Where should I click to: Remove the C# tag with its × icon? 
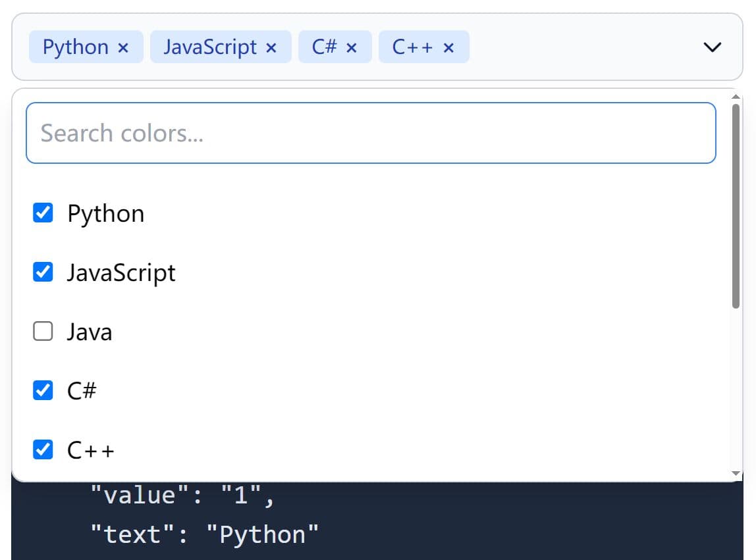coord(352,47)
